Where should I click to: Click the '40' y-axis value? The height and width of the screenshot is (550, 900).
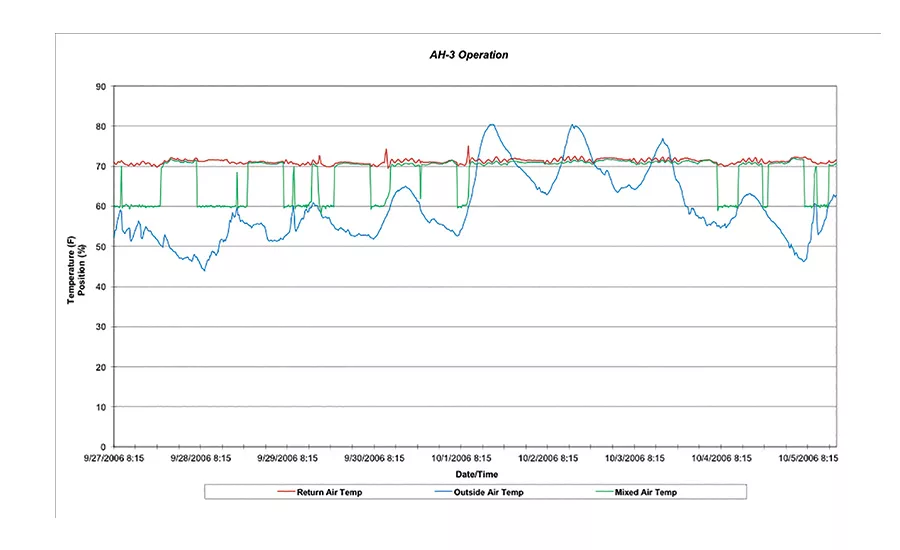click(x=101, y=287)
